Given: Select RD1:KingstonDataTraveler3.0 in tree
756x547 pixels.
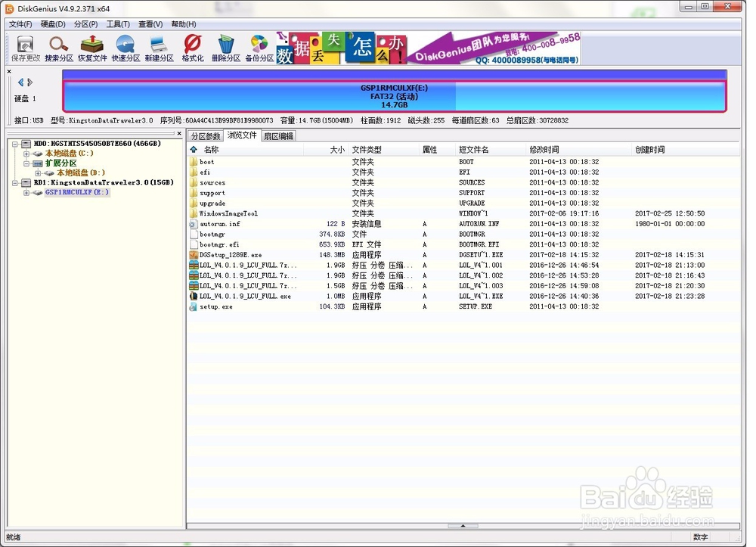Looking at the screenshot, I should click(103, 182).
